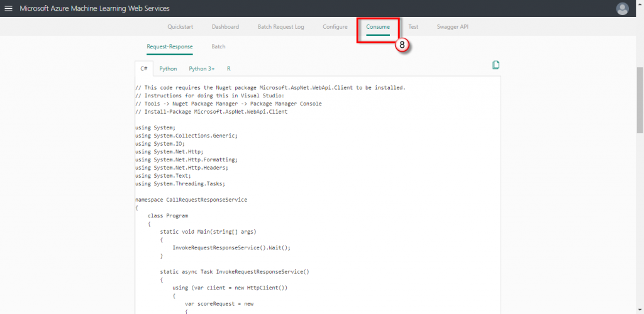The image size is (644, 314).
Task: Click the 'using System.Threading.Tasks;' line
Action: [180, 183]
